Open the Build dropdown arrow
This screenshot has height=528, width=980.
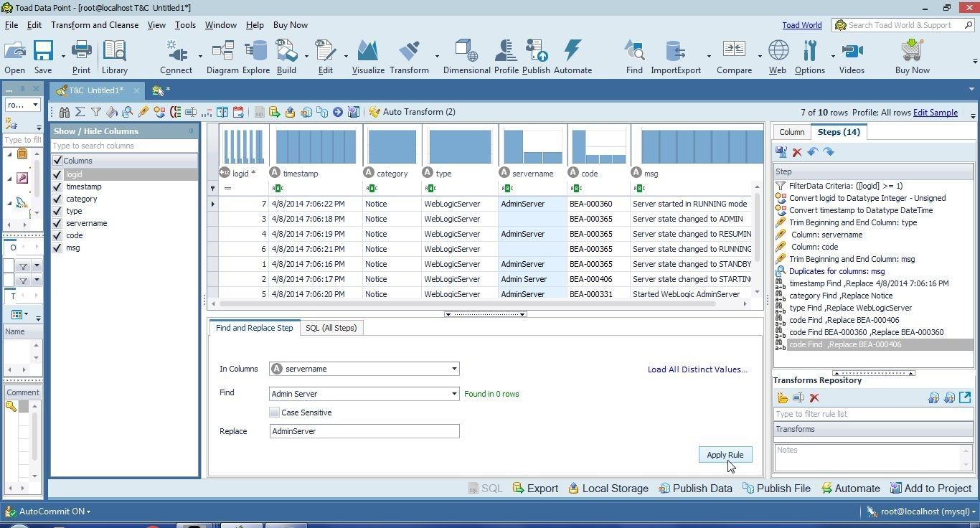(306, 57)
